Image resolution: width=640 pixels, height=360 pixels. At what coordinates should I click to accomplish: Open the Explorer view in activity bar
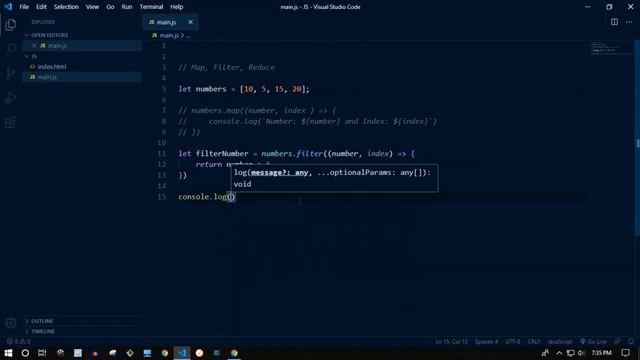11,24
